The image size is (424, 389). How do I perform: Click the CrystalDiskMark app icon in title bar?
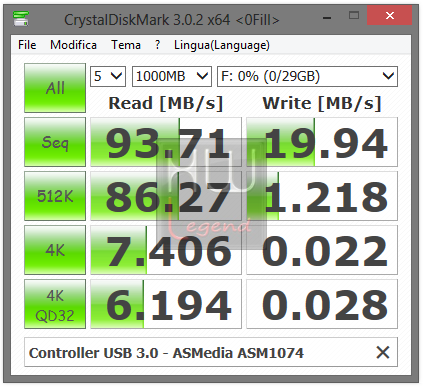(21, 19)
